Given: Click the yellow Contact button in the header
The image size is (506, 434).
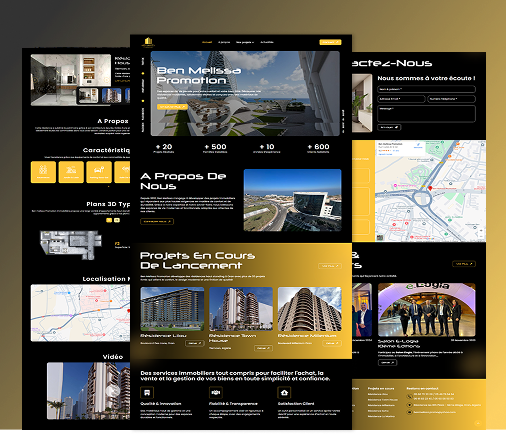Looking at the screenshot, I should [x=330, y=42].
